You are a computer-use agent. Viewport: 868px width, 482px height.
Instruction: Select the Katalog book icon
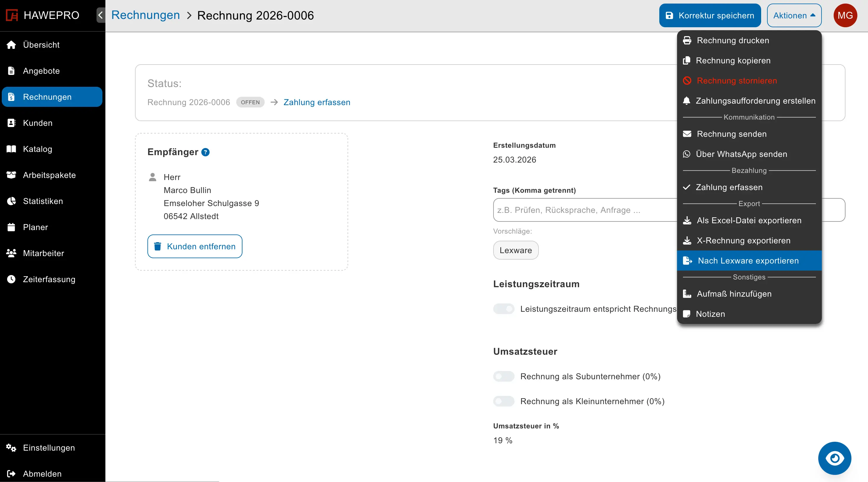11,149
